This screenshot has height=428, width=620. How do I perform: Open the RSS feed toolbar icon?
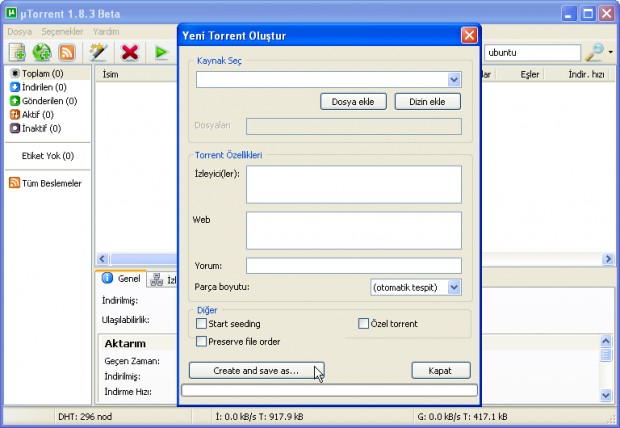tap(66, 52)
